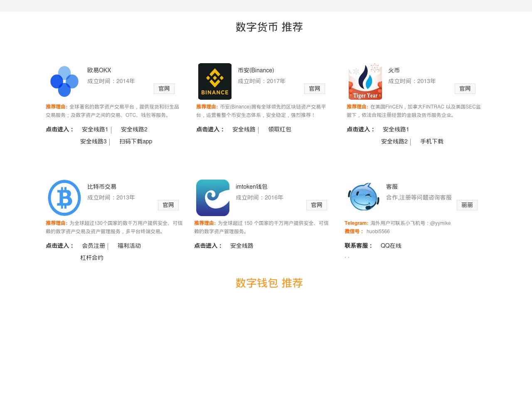
Task: Open the Binance logo icon
Action: (215, 81)
